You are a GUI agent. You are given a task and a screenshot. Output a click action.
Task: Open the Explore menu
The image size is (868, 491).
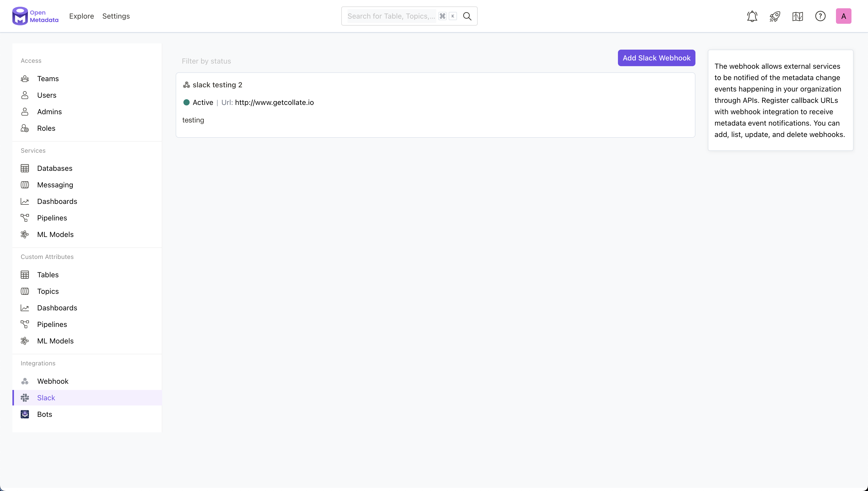coord(81,16)
